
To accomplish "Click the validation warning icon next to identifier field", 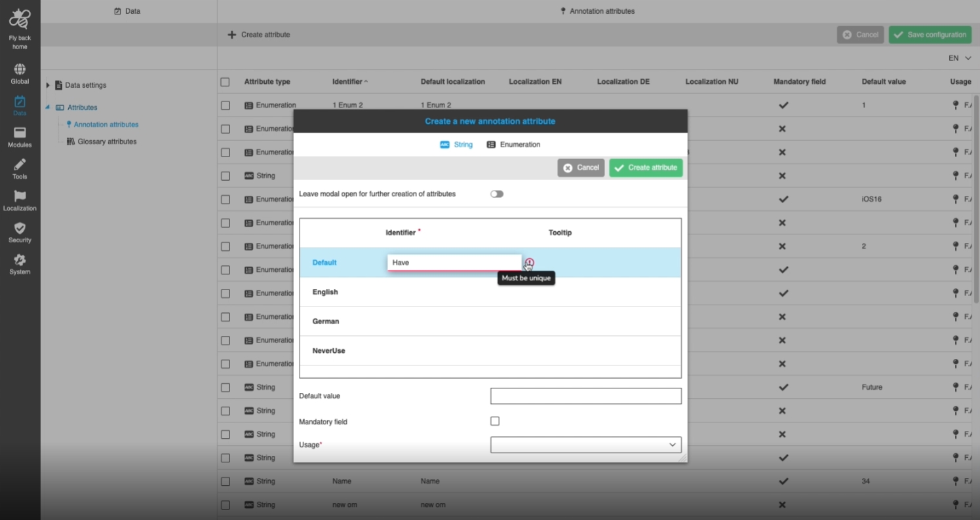I will 530,263.
